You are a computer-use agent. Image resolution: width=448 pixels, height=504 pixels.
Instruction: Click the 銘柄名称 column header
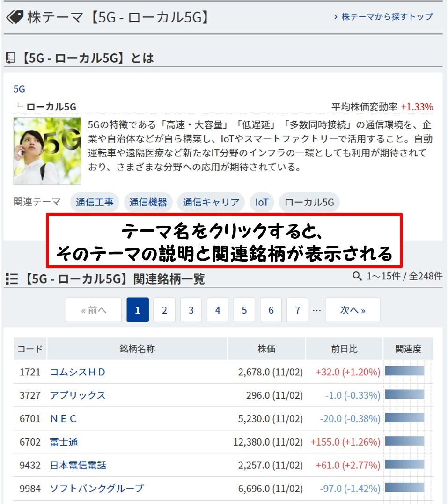click(x=137, y=349)
